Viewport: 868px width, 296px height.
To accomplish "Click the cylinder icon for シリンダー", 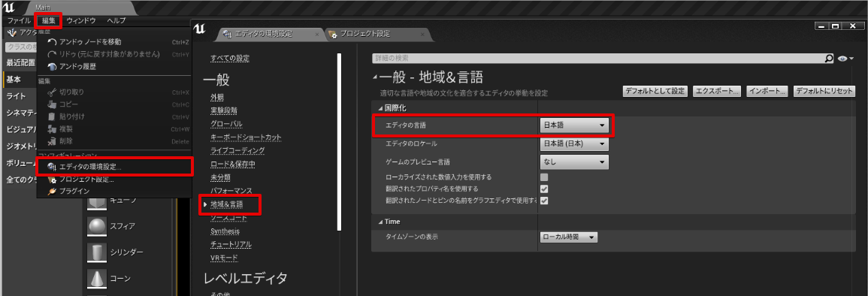I will [97, 252].
